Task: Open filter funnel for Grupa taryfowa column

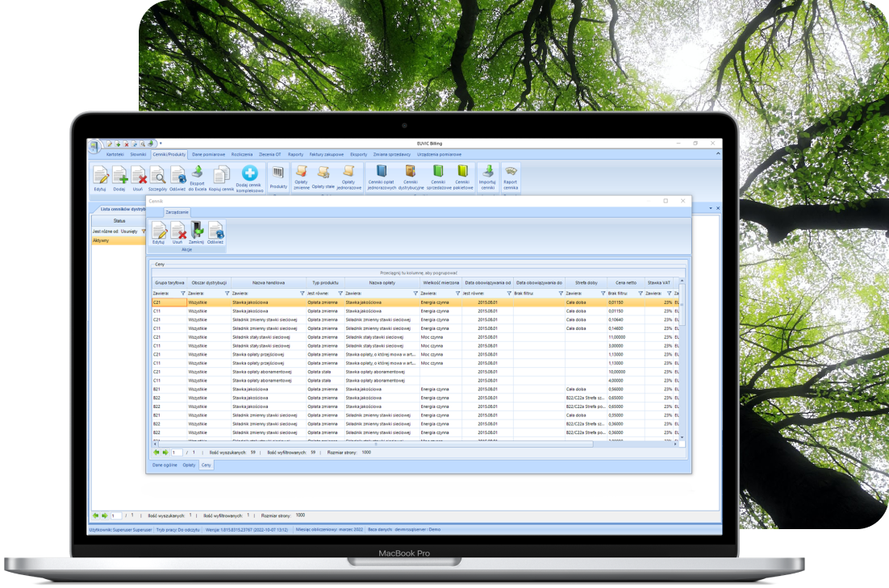Action: click(183, 293)
